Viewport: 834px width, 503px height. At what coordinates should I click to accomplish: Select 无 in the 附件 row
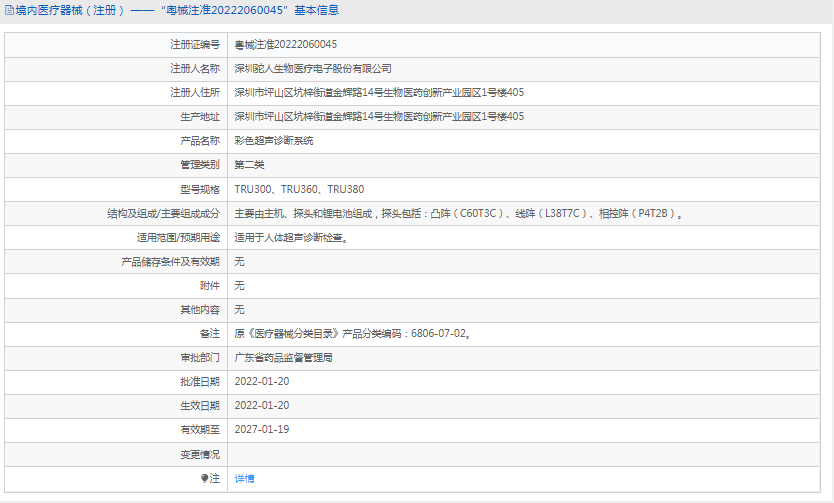click(x=239, y=286)
